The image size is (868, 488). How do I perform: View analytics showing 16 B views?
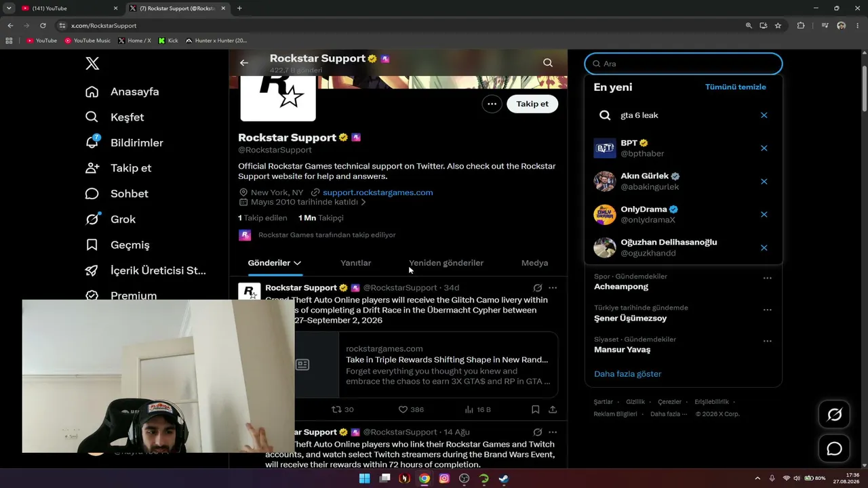point(477,409)
